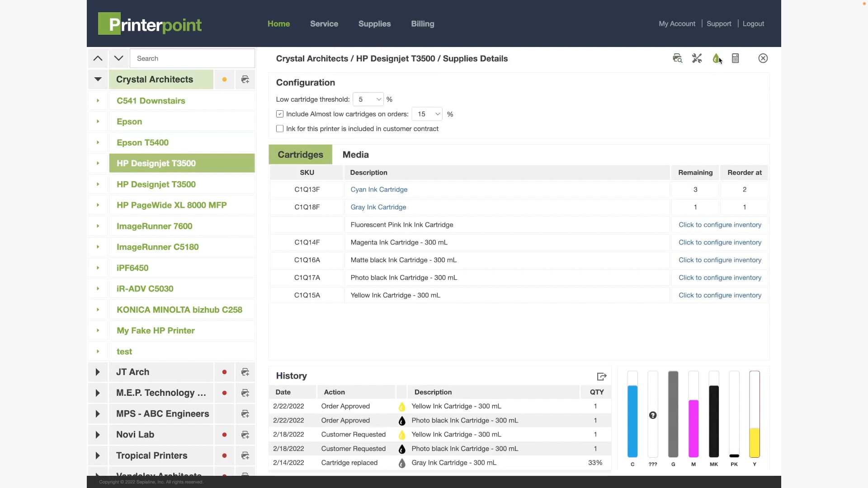
Task: Open the Gray Ink Cartridge link
Action: pyautogui.click(x=378, y=207)
